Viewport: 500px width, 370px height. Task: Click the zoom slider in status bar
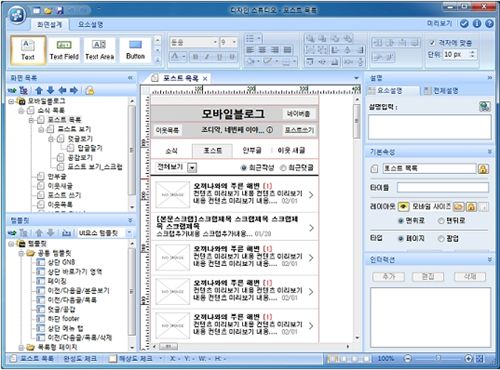coord(438,359)
